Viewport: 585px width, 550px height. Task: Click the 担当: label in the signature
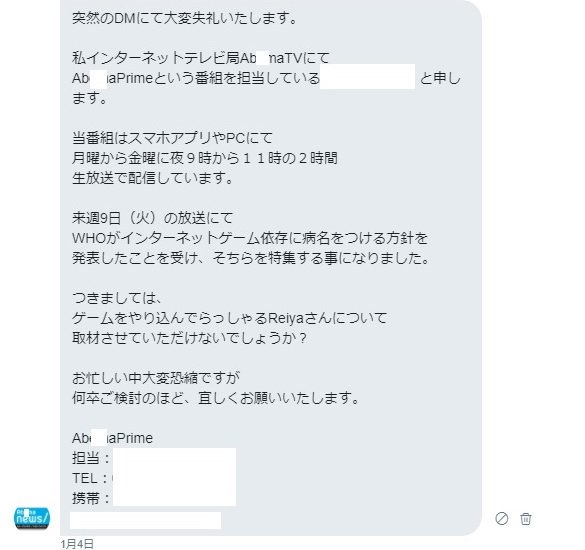tap(91, 458)
